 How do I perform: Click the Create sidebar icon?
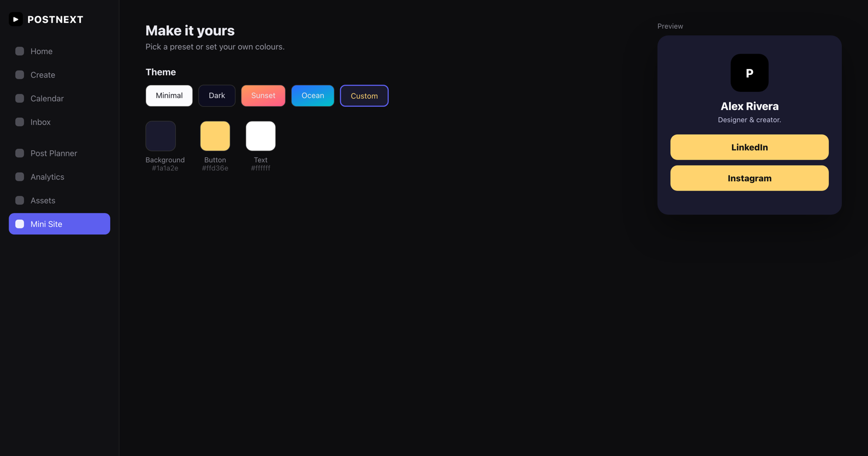pyautogui.click(x=20, y=75)
